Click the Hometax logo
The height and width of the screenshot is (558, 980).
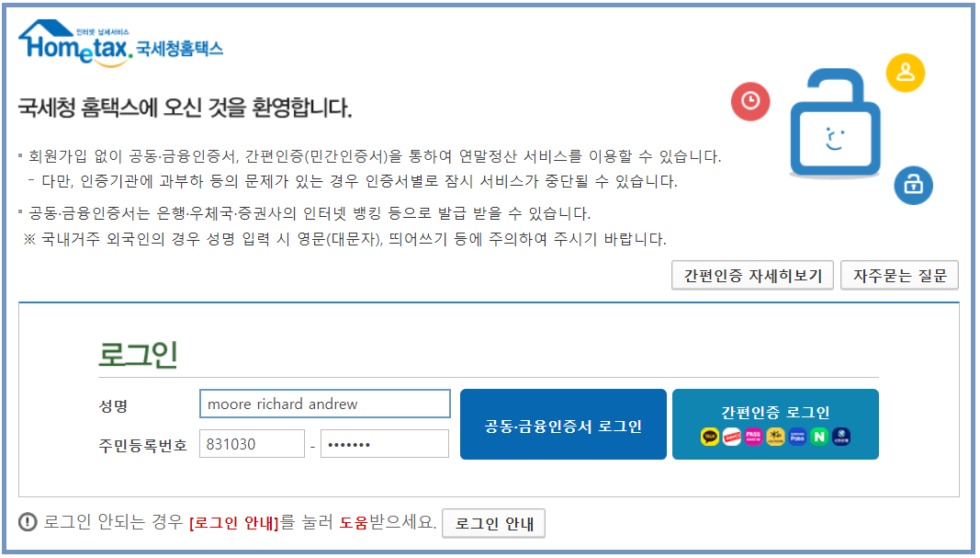coord(120,42)
